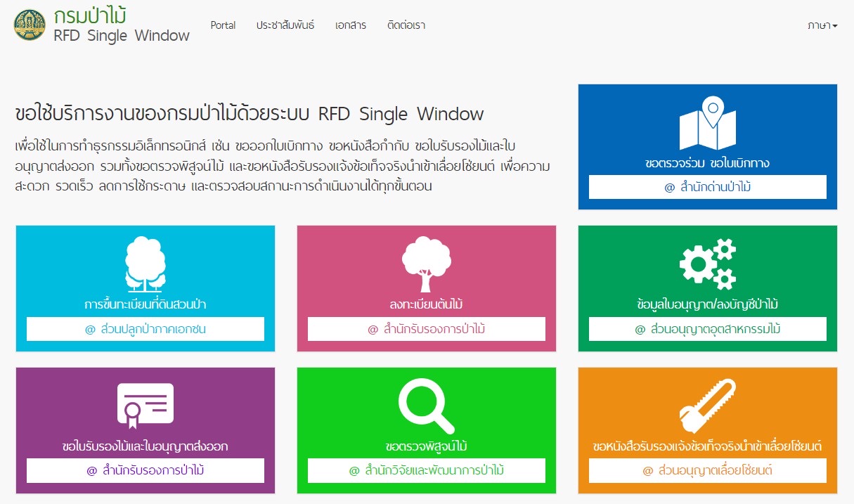This screenshot has height=504, width=854.
Task: Open the ติดต่อเรา menu item
Action: point(406,25)
